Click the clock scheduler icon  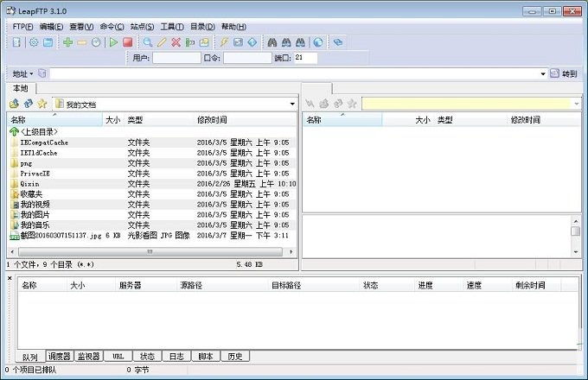[96, 42]
